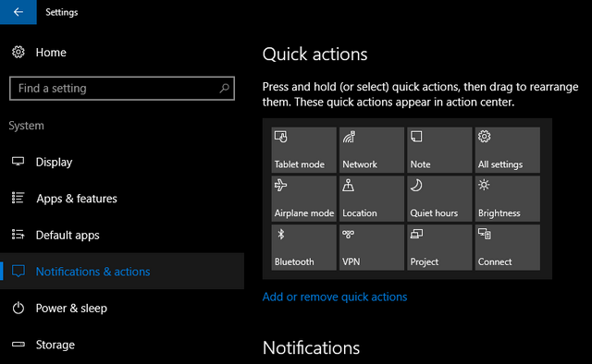592x364 pixels.
Task: Click the search magnifier icon
Action: [224, 89]
